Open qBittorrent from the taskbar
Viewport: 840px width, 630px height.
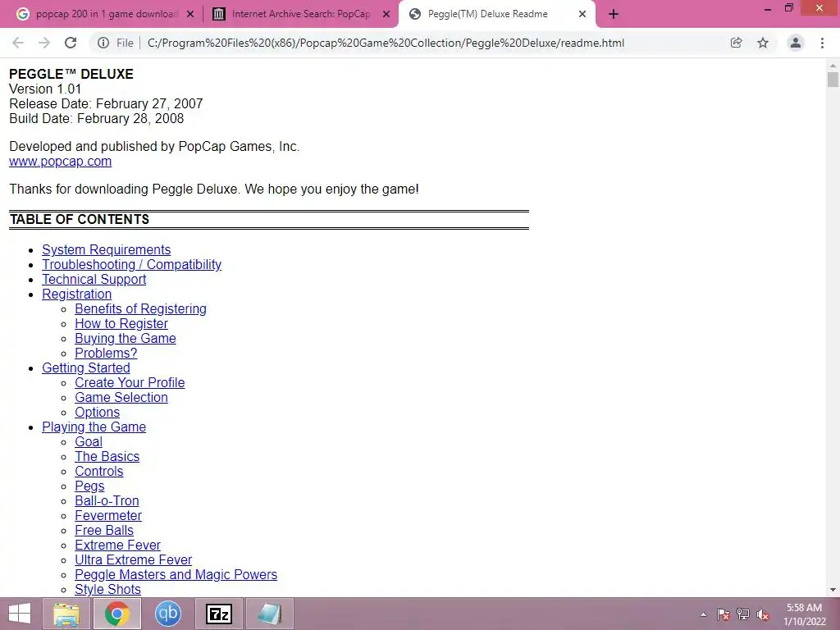(x=167, y=614)
